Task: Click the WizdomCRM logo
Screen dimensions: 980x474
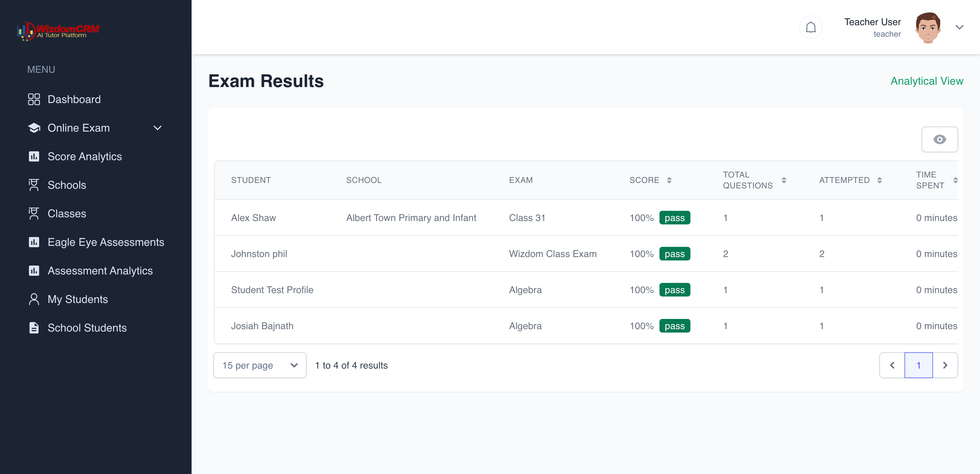Action: [58, 31]
